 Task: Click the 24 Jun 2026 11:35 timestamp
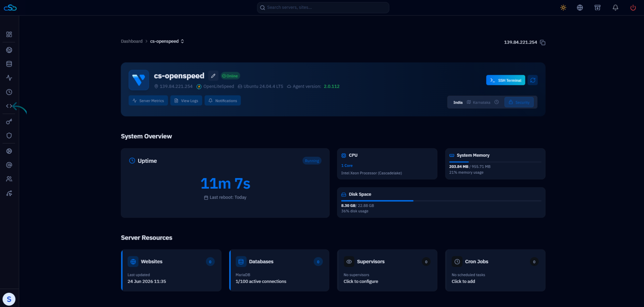point(147,282)
